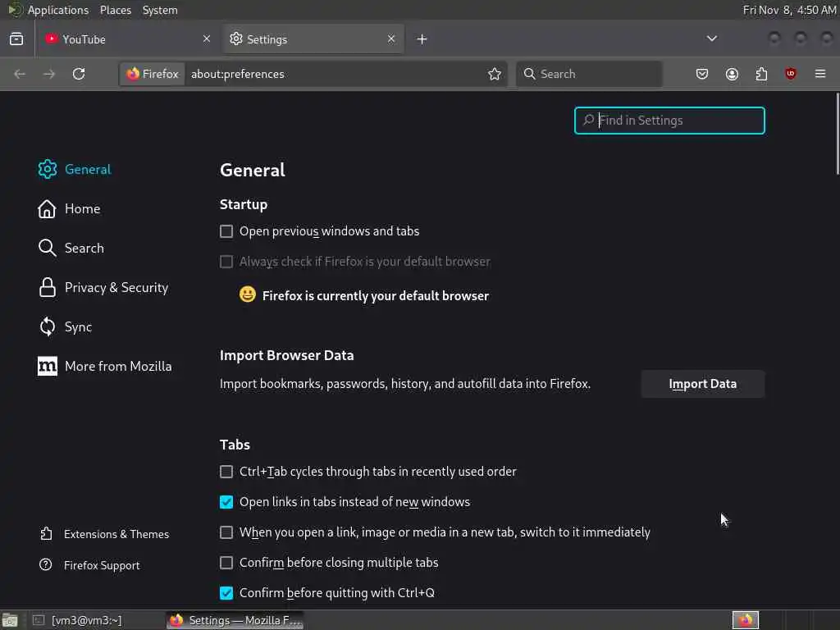Open the Firefox View icon
The width and height of the screenshot is (840, 630).
pos(16,39)
